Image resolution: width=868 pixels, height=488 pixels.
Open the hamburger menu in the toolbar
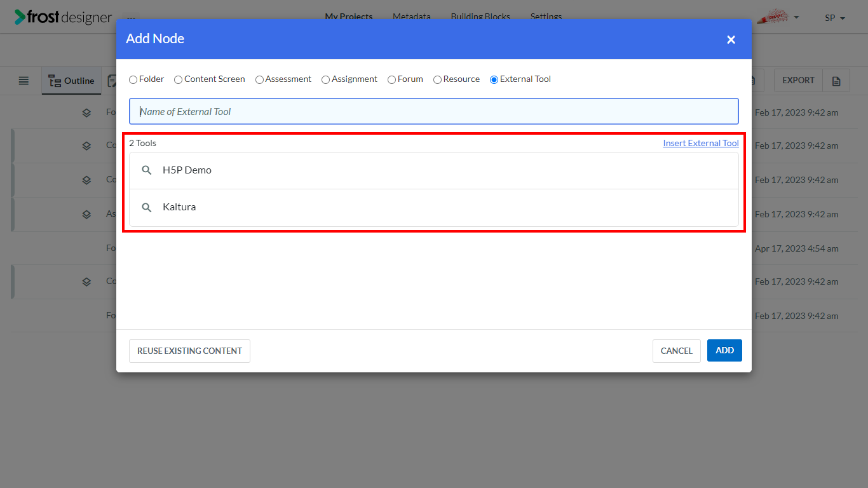24,81
